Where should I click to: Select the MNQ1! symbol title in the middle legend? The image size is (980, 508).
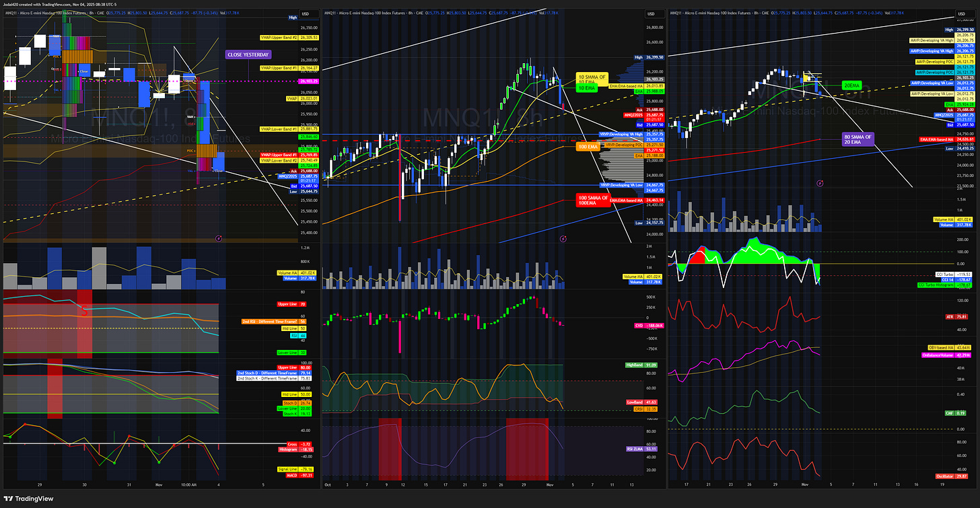click(330, 11)
